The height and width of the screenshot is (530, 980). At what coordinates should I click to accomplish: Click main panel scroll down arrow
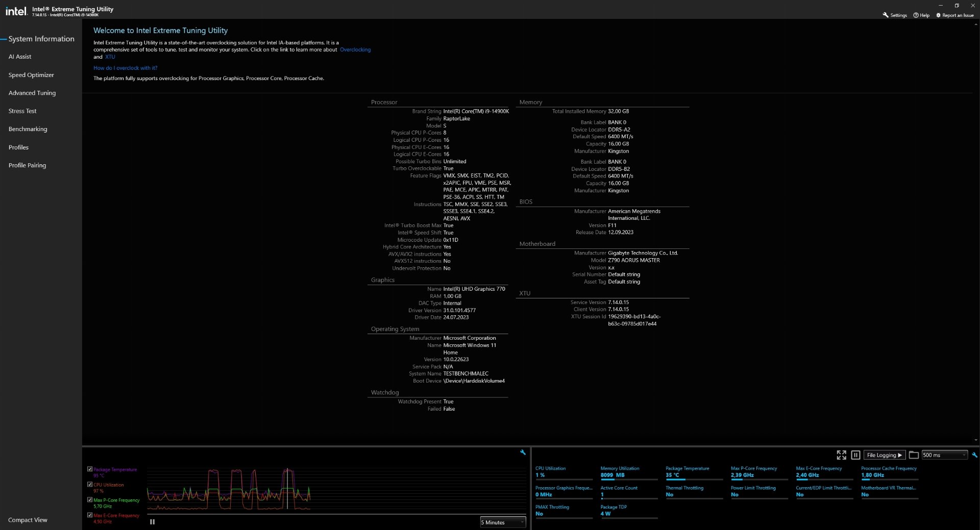(x=976, y=440)
